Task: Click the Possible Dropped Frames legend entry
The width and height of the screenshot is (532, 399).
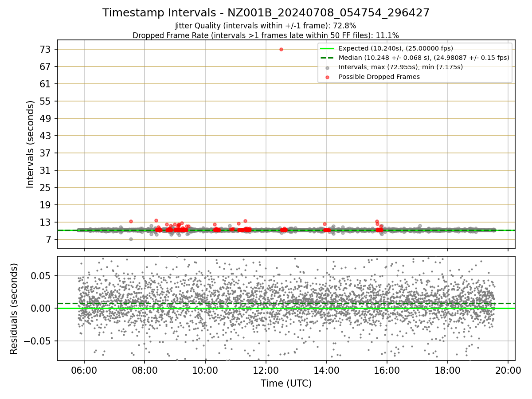Action: pos(379,77)
